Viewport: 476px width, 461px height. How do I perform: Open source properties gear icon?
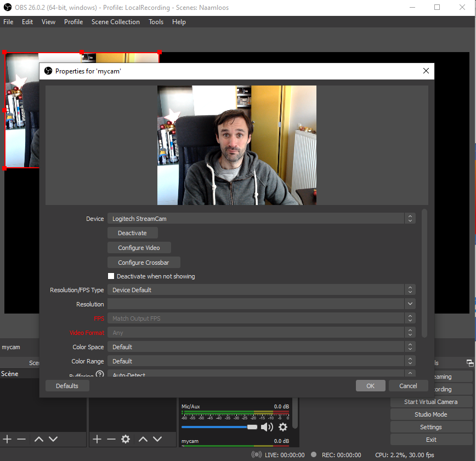(126, 439)
